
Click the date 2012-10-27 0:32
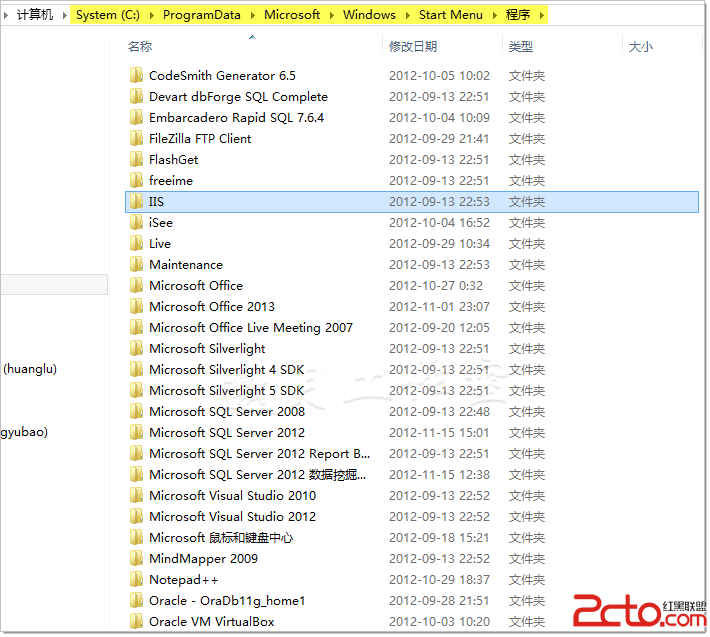(436, 286)
